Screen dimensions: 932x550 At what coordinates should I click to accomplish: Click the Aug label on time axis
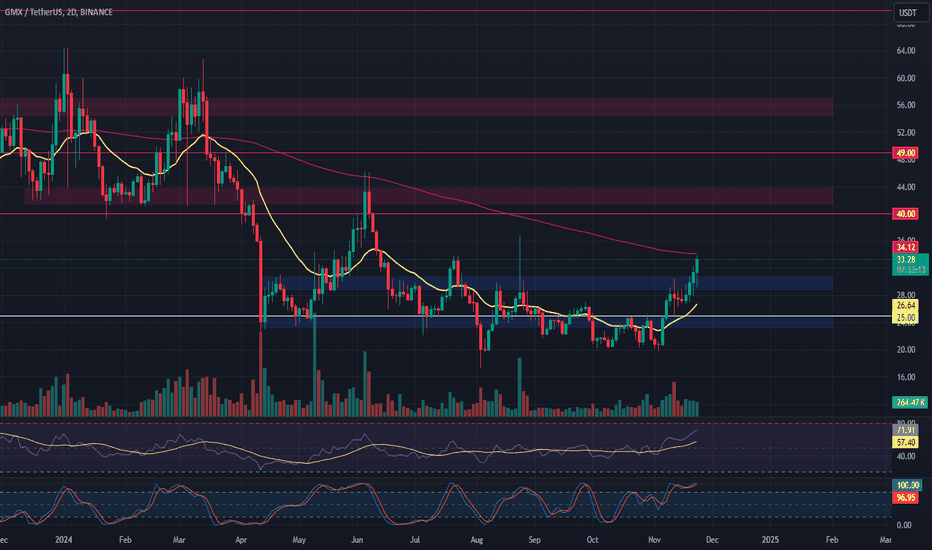tap(476, 540)
